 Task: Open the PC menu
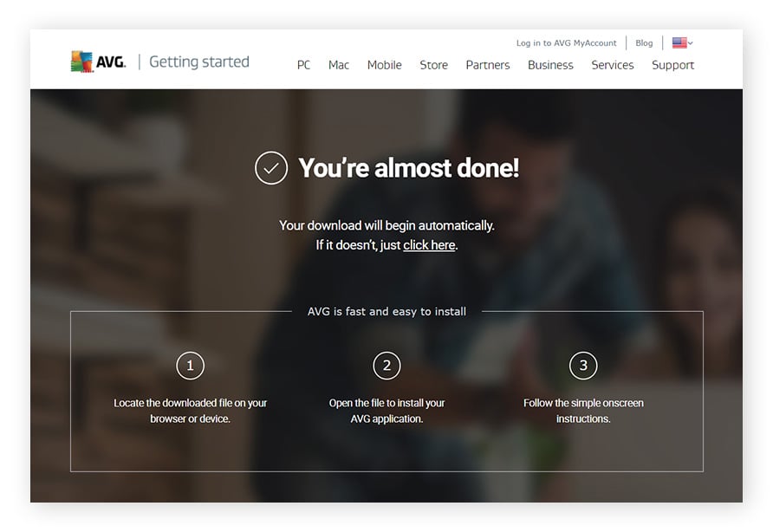point(303,65)
